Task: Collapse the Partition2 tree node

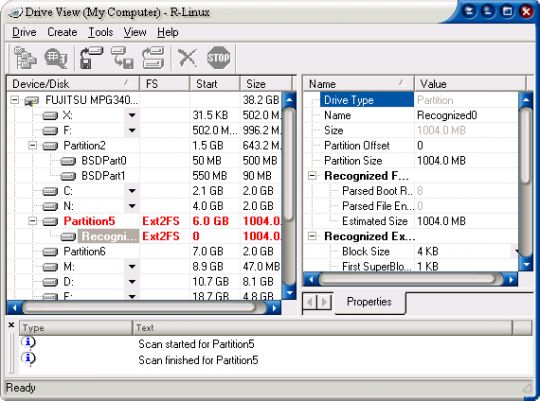Action: tap(32, 146)
